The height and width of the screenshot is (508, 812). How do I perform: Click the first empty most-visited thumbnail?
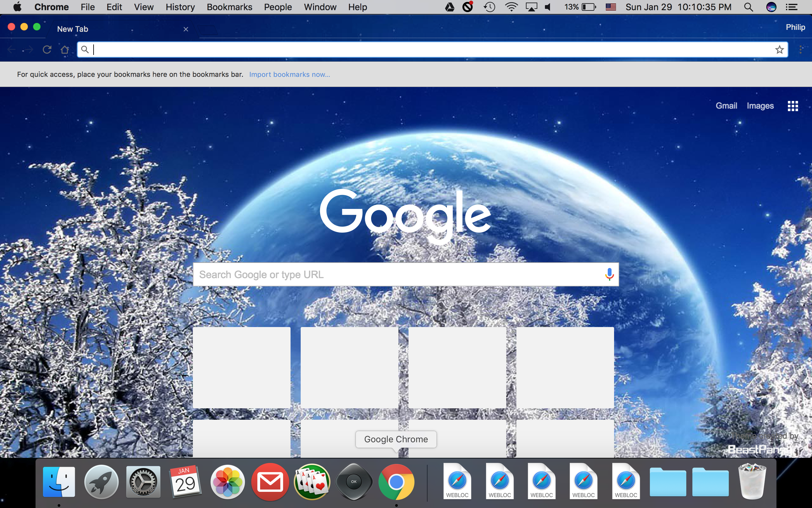click(242, 368)
